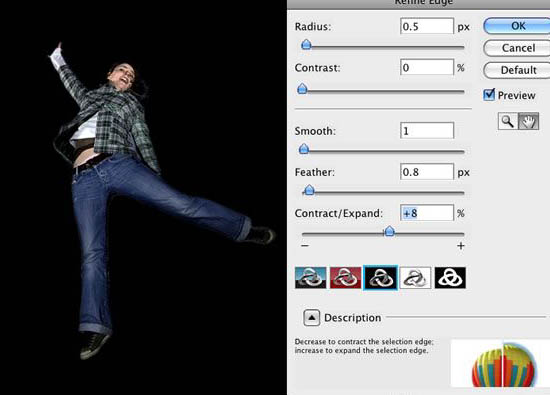Click the Contrast slider handle
550x395 pixels.
point(302,89)
